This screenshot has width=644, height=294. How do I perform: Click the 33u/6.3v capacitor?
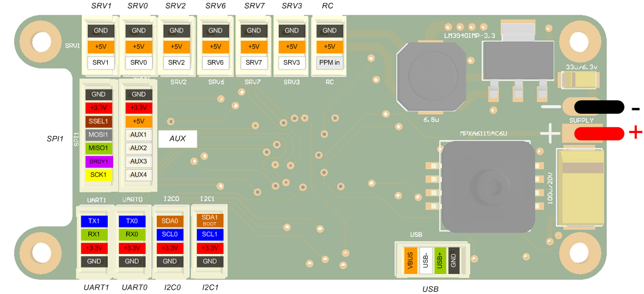pos(581,80)
